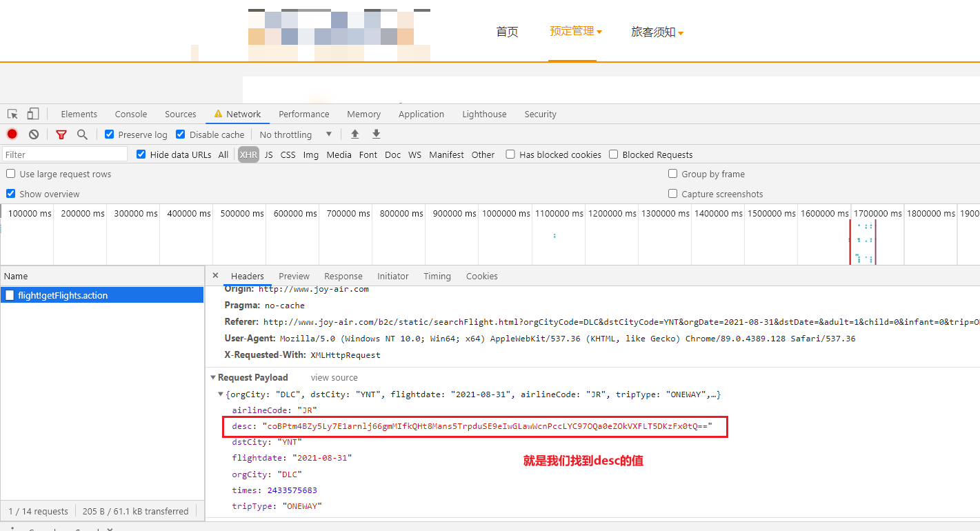Select the Preview tab
The image size is (980, 531).
pyautogui.click(x=294, y=276)
